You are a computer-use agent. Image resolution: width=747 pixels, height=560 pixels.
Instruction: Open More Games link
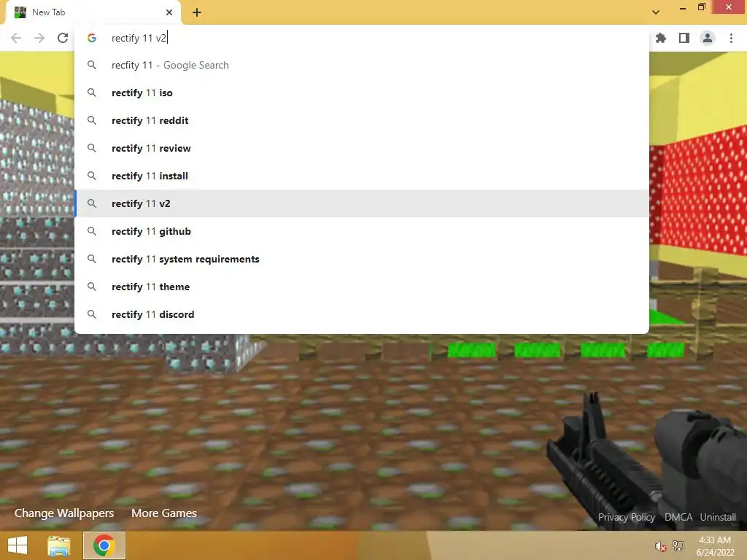click(164, 513)
